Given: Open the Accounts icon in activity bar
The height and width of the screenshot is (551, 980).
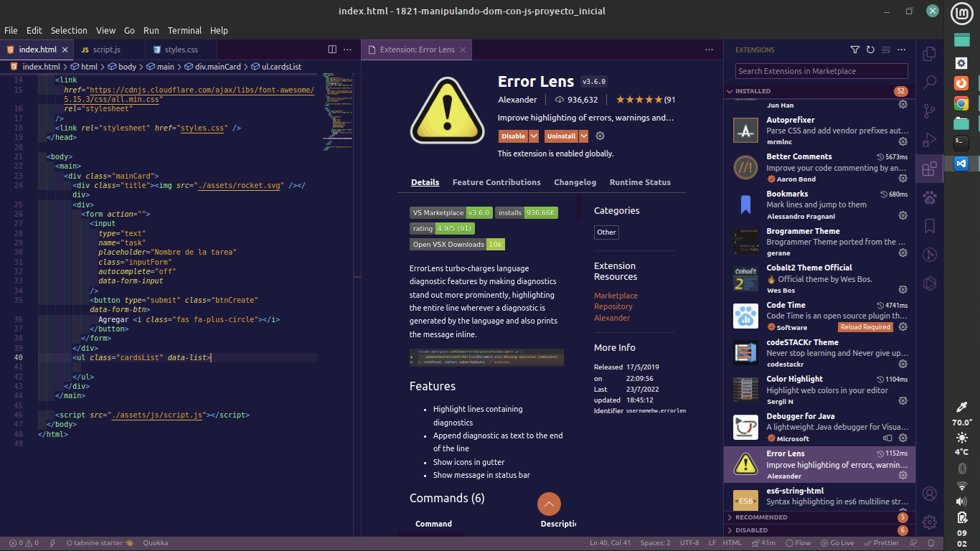Looking at the screenshot, I should coord(929,494).
